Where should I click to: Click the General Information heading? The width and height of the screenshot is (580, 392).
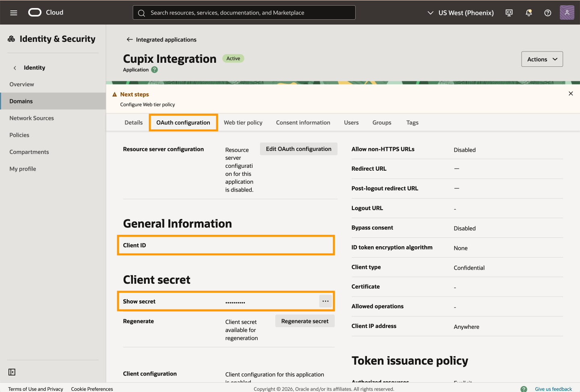tap(177, 223)
